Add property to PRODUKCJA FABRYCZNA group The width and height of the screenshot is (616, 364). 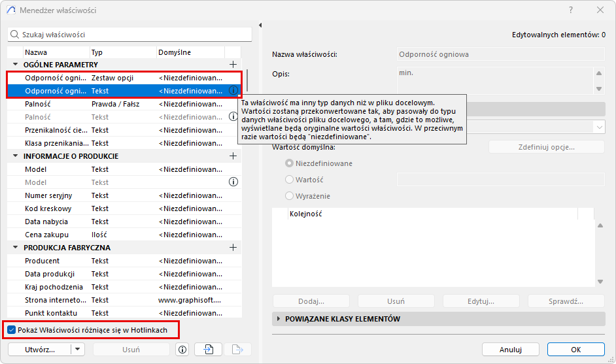(233, 248)
